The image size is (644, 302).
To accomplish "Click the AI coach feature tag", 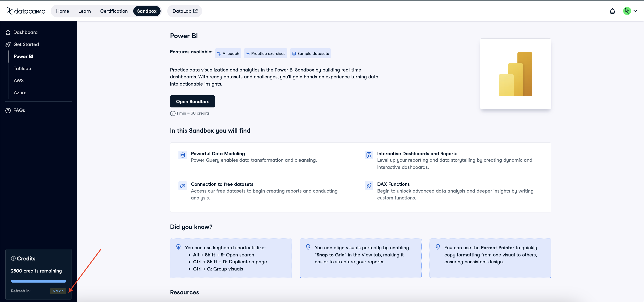I will [x=228, y=53].
